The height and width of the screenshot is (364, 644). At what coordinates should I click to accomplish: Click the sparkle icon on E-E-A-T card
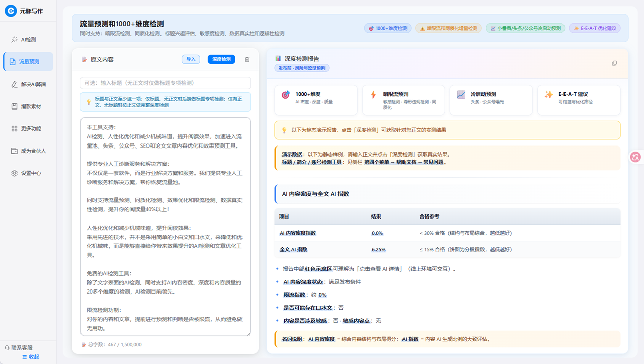tap(549, 94)
